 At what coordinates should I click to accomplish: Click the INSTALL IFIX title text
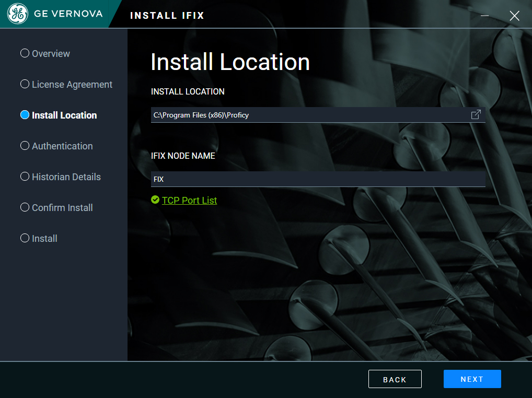coord(167,16)
